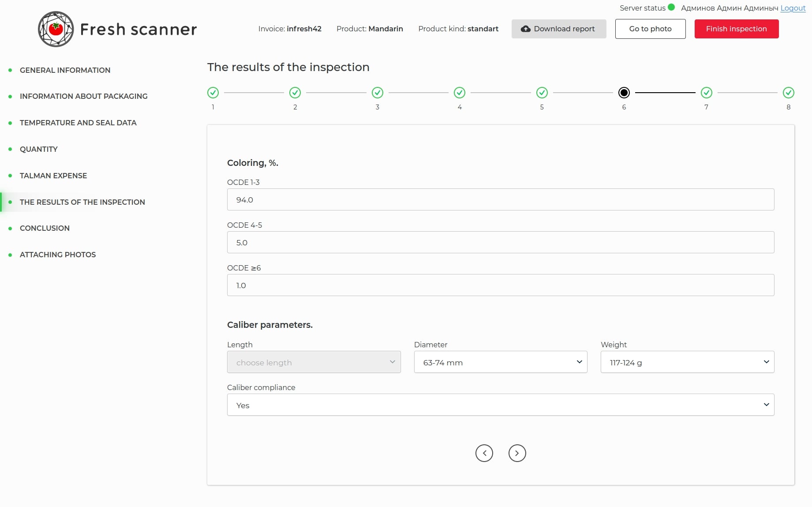
Task: Open the Diameter dropdown showing 63-74 mm
Action: click(x=500, y=362)
